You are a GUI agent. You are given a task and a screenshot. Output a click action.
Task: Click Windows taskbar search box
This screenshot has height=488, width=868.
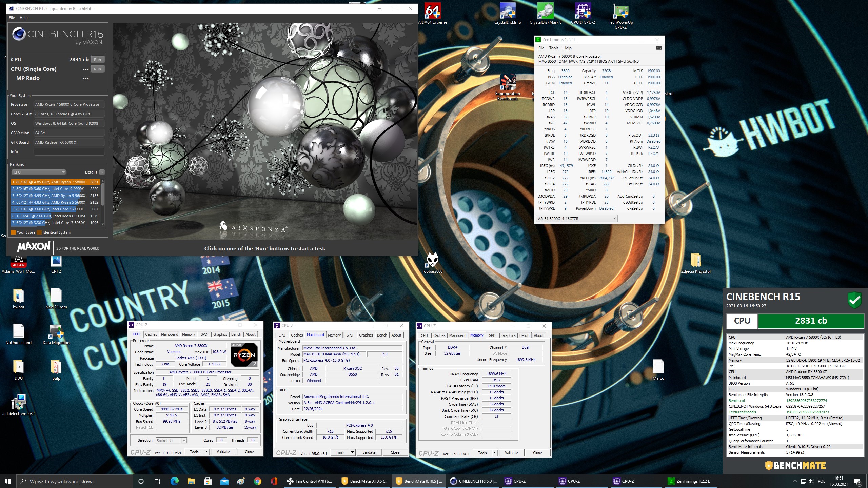coord(75,481)
